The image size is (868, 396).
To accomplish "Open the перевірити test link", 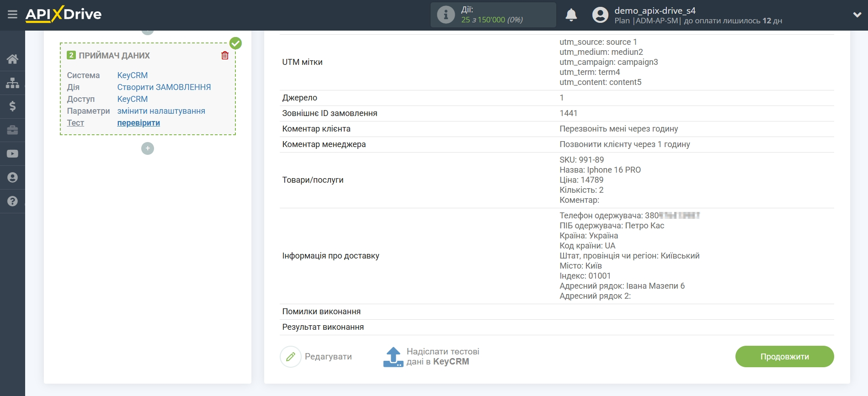I will pos(138,123).
